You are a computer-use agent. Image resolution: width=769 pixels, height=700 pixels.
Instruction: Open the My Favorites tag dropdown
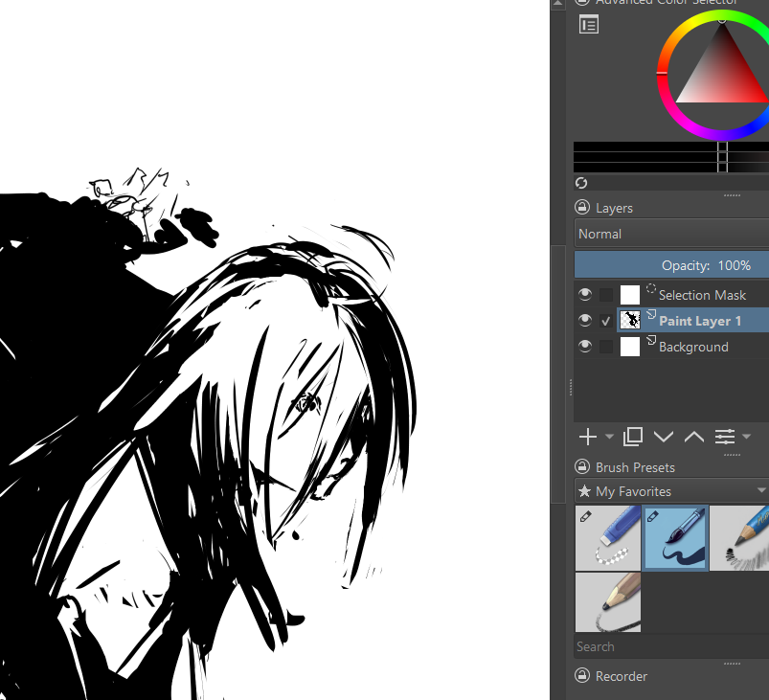click(x=671, y=491)
